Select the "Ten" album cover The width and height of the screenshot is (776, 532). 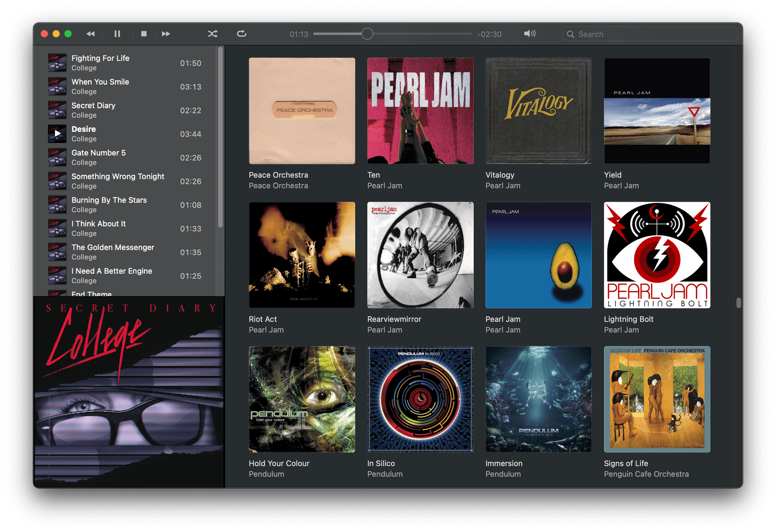(420, 110)
